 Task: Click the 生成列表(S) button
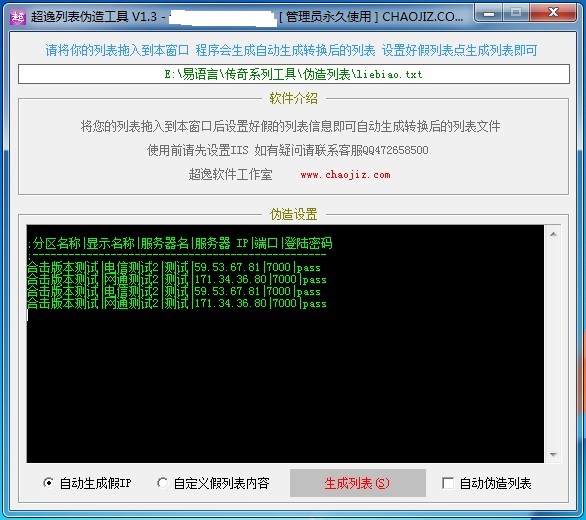coord(358,483)
